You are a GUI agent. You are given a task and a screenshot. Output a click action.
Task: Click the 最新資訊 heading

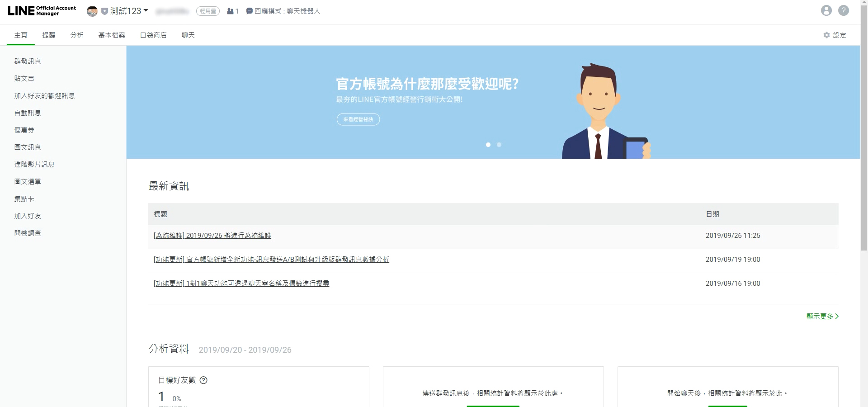[169, 186]
